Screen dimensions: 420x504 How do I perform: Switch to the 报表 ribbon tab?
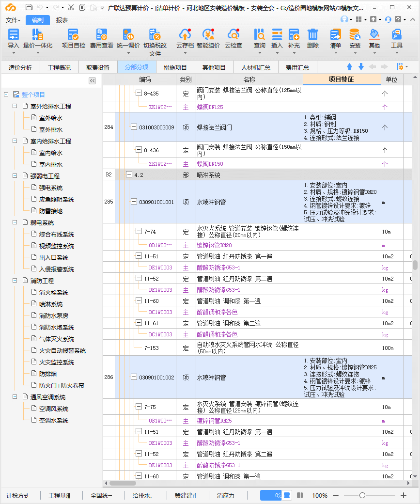pos(62,20)
